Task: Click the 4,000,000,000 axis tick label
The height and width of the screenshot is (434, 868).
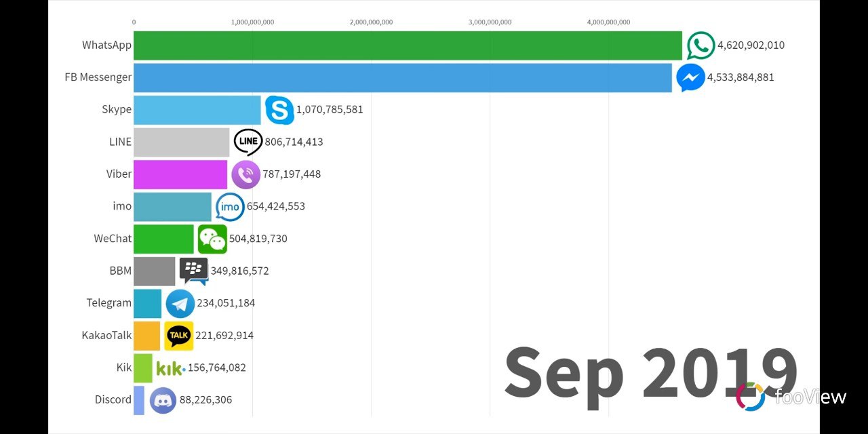Action: click(608, 22)
